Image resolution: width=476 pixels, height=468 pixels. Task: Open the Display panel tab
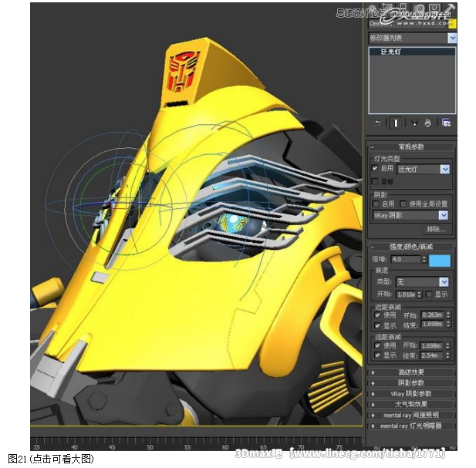click(x=434, y=8)
